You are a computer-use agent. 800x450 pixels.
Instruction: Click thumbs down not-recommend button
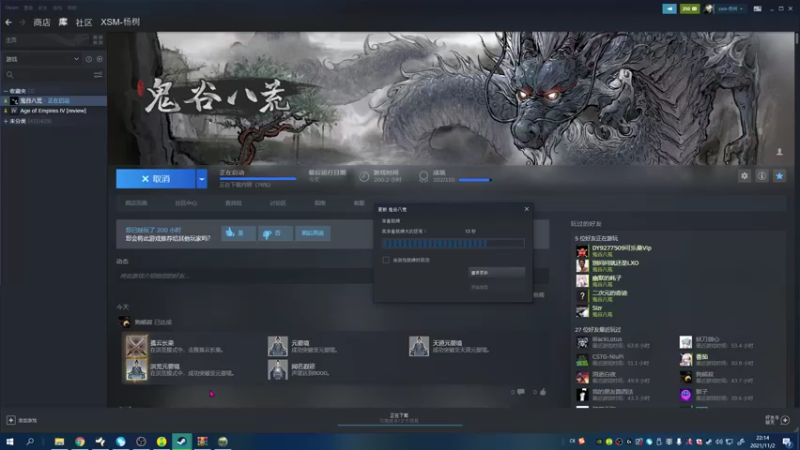(x=275, y=233)
